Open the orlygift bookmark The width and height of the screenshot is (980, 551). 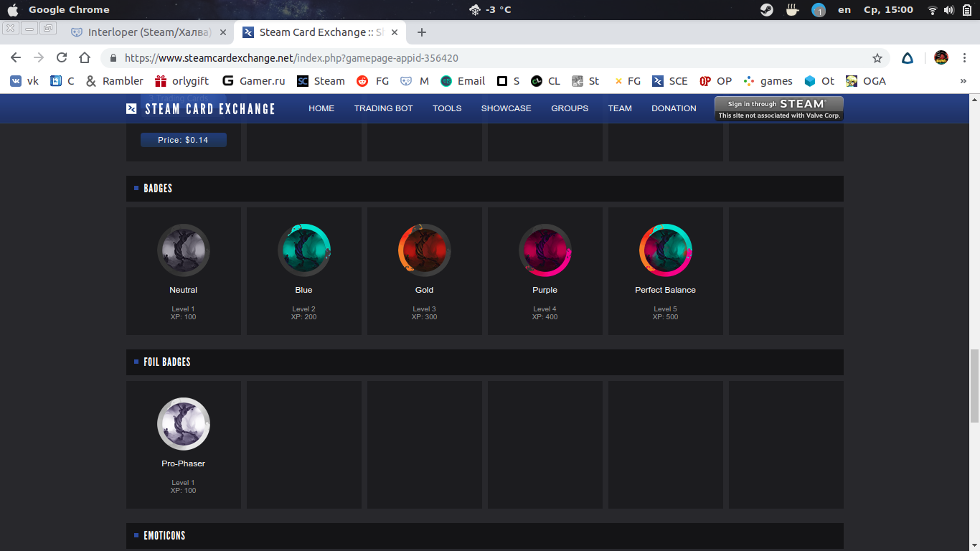(182, 81)
